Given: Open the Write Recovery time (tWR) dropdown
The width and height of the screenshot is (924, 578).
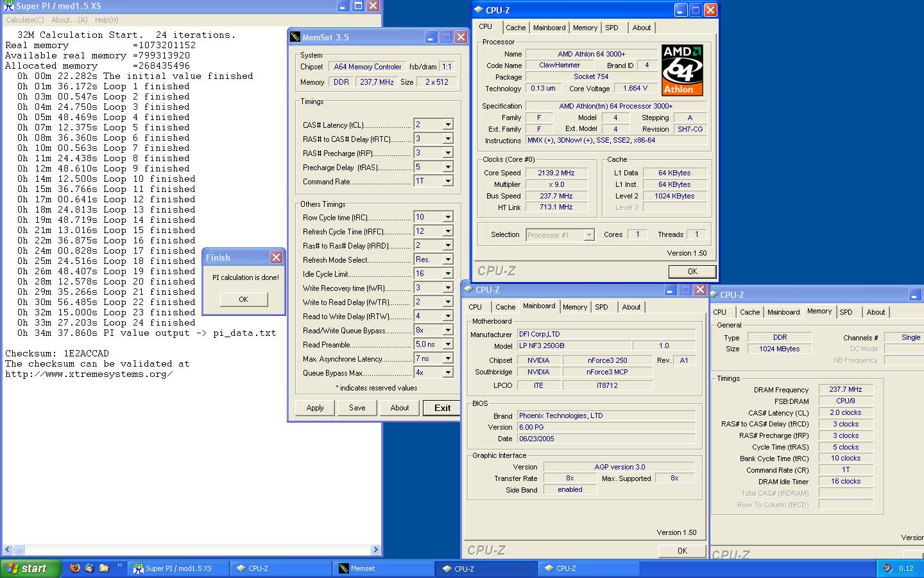Looking at the screenshot, I should tap(448, 288).
